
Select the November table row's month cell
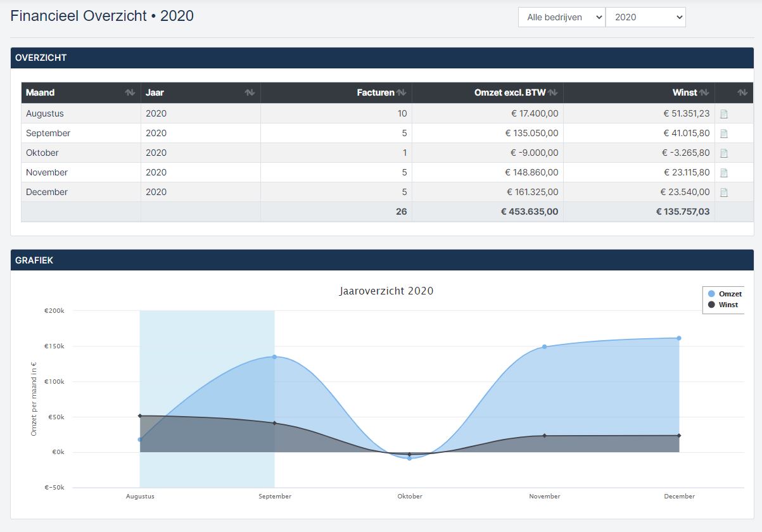[x=81, y=173]
